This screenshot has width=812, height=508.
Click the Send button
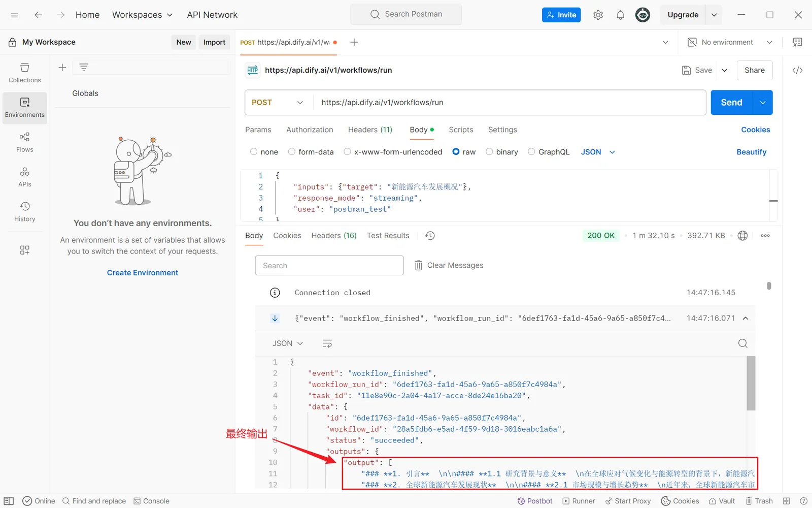pos(732,103)
